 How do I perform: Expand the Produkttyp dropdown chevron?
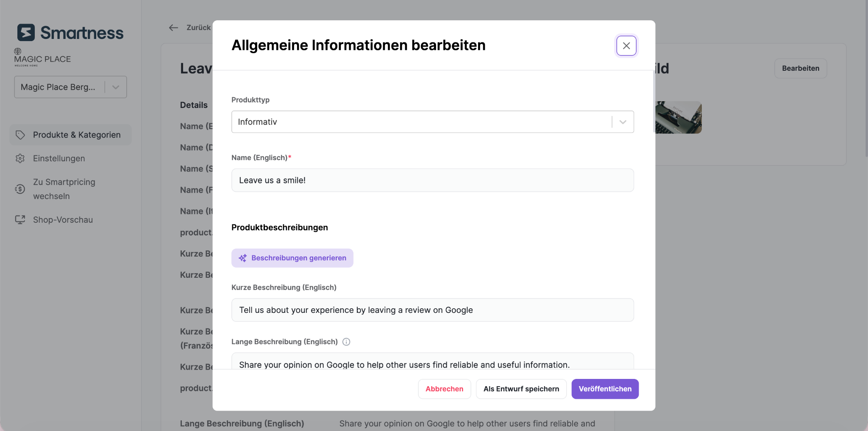point(623,122)
